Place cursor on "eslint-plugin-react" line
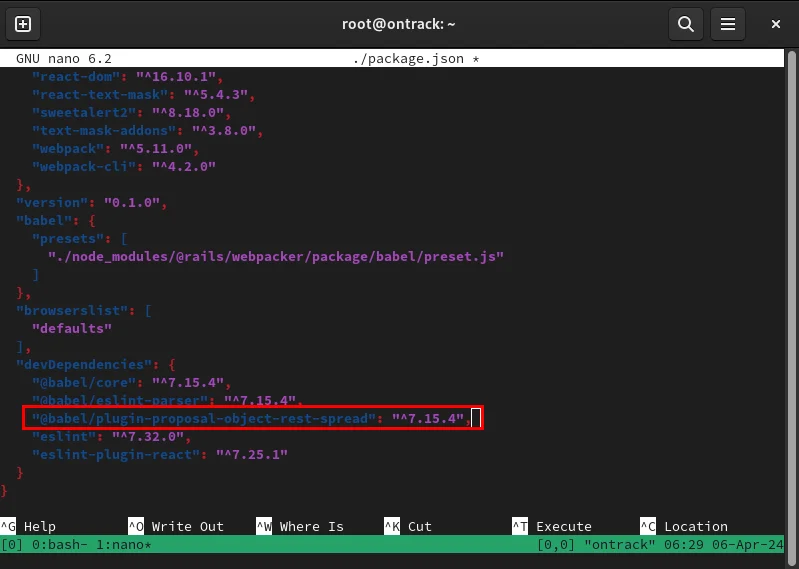Screen dimensions: 799x569 coord(159,454)
